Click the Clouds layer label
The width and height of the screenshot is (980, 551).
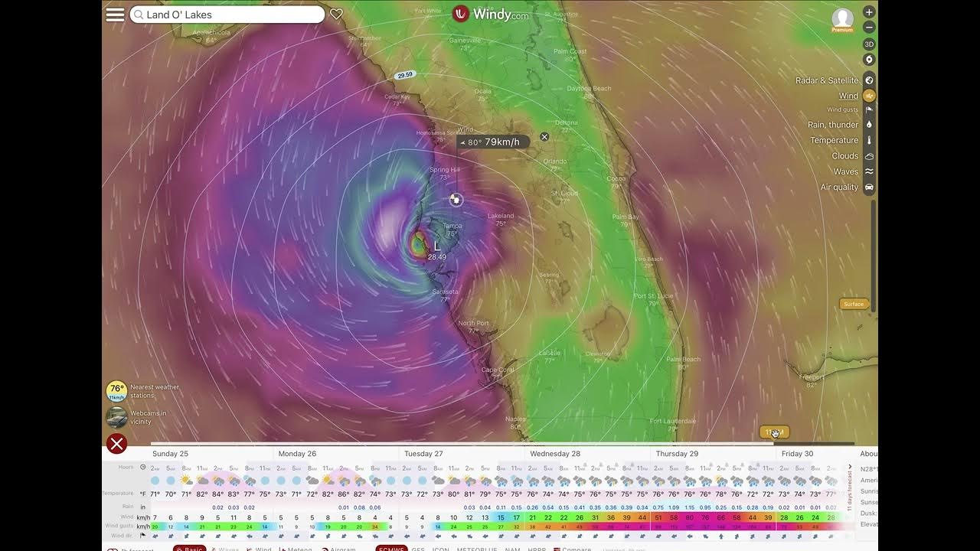(x=845, y=155)
